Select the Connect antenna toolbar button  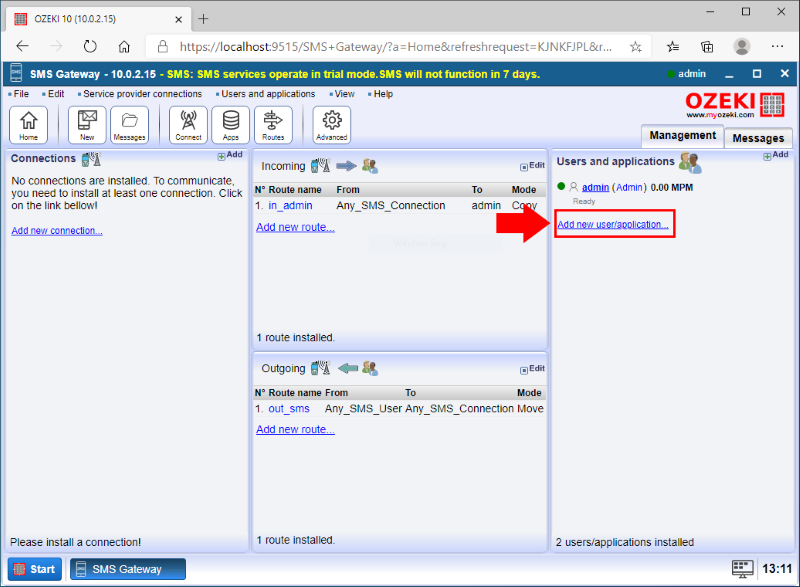pyautogui.click(x=188, y=125)
